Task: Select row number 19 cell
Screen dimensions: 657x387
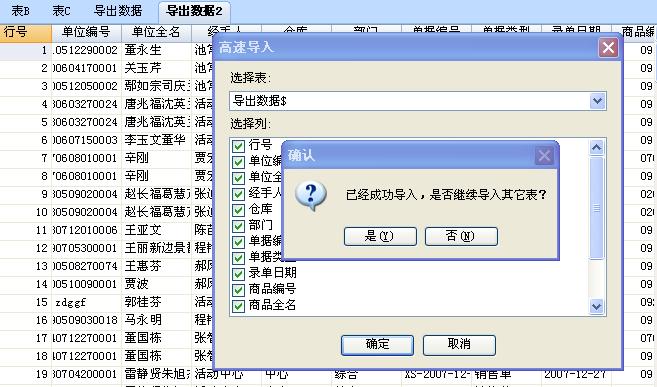Action: coord(26,374)
